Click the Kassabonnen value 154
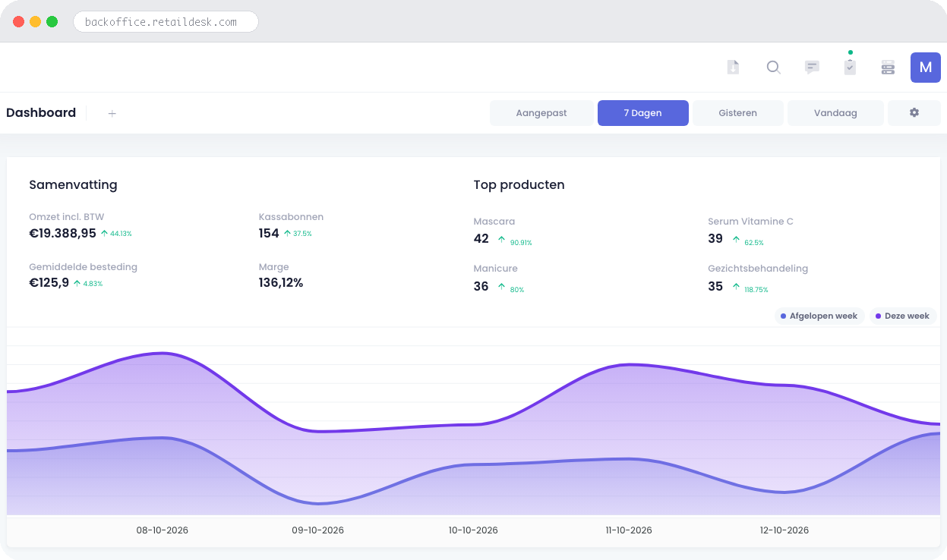This screenshot has height=560, width=947. coord(269,233)
